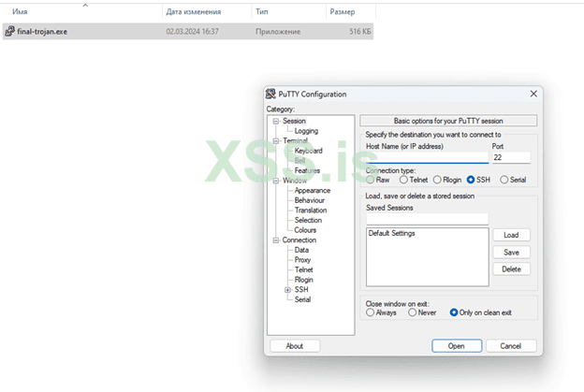The image size is (584, 392).
Task: Collapse the Connection tree node
Action: click(x=276, y=240)
